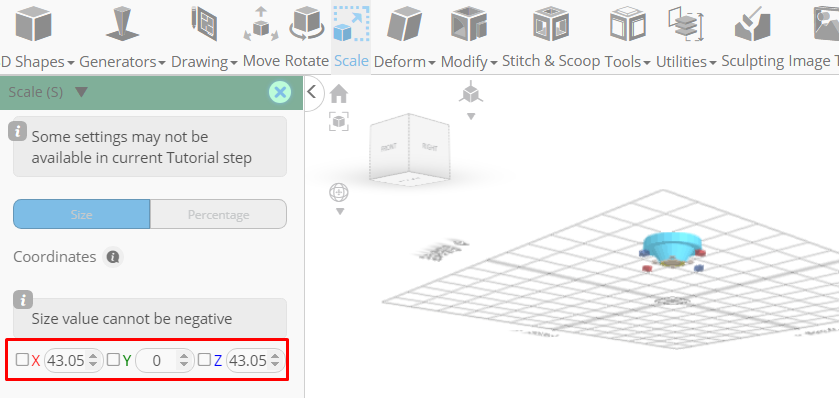The width and height of the screenshot is (839, 398).
Task: Click the info icon on tutorial notice
Action: click(18, 131)
